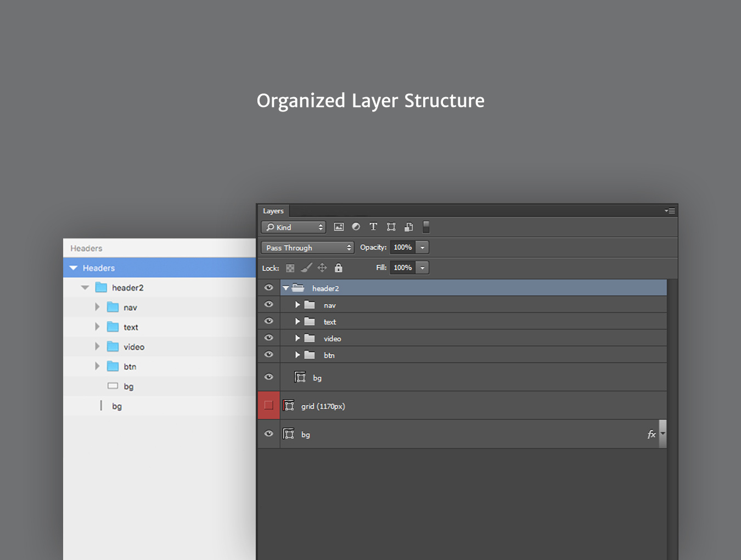Select the Layers tab
Screen dimensions: 741x560
[x=273, y=211]
